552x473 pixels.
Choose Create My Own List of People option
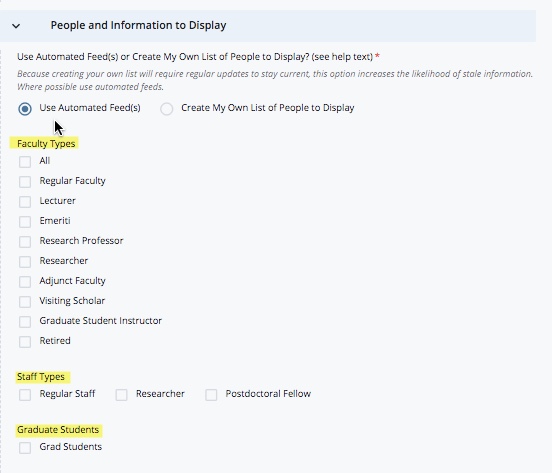167,109
